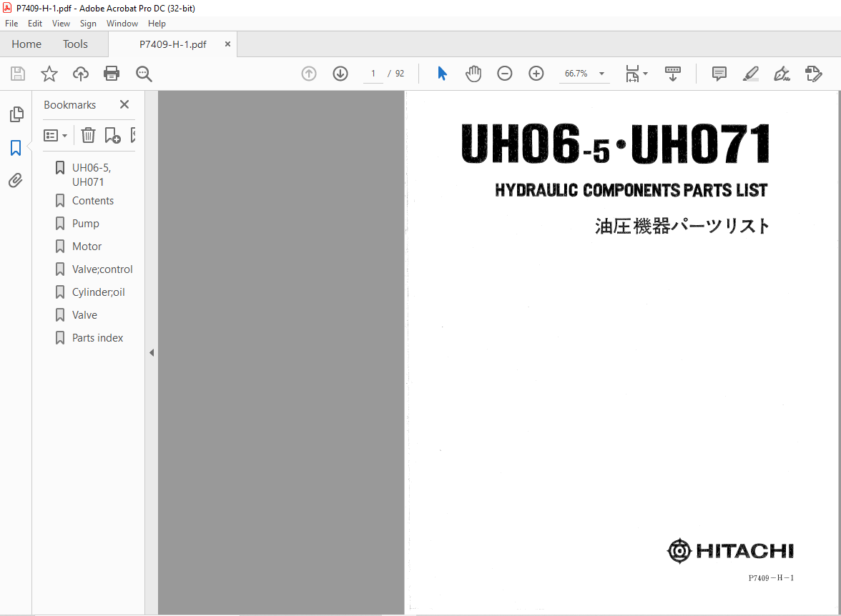The height and width of the screenshot is (616, 841).
Task: Upload file to cloud icon
Action: click(81, 74)
